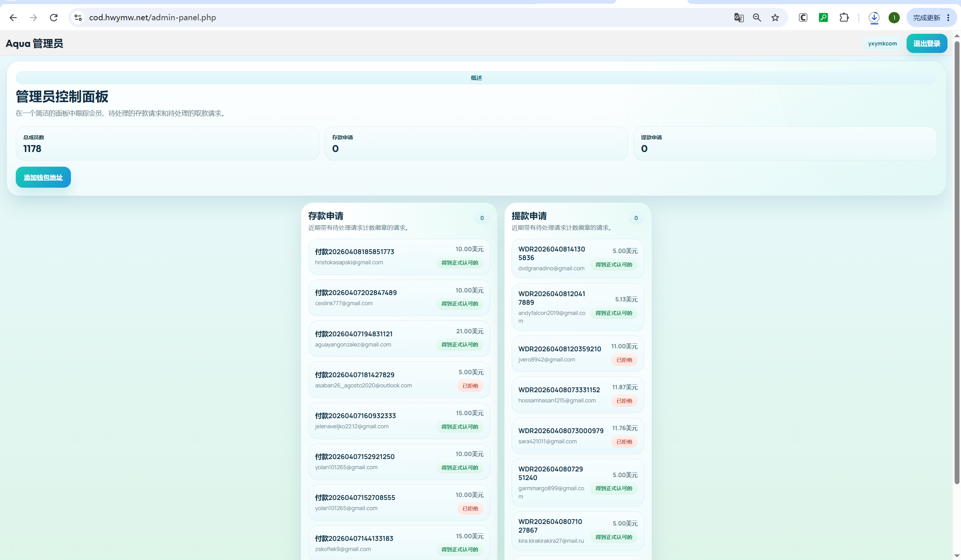961x560 pixels.
Task: Click the browser back arrow
Action: click(14, 18)
